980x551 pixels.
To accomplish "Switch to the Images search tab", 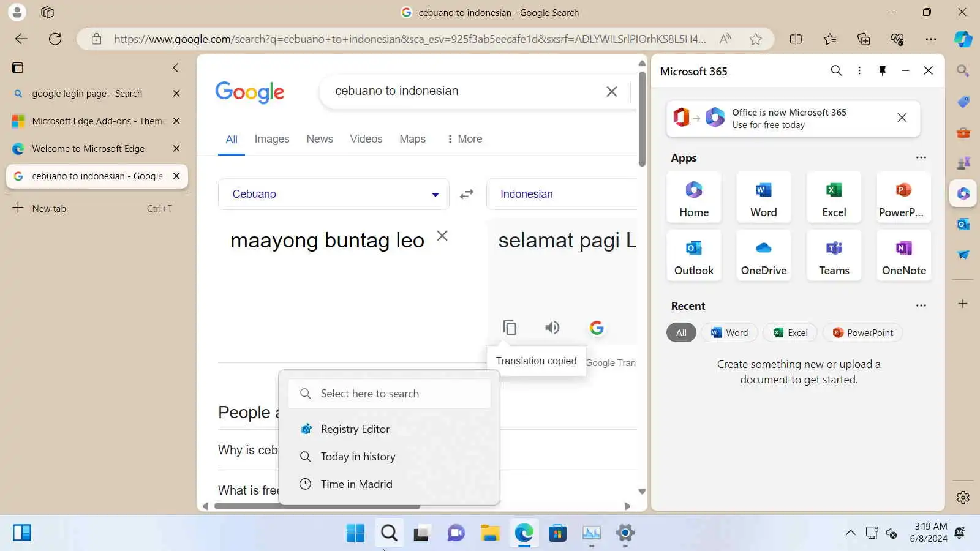I will [x=272, y=139].
